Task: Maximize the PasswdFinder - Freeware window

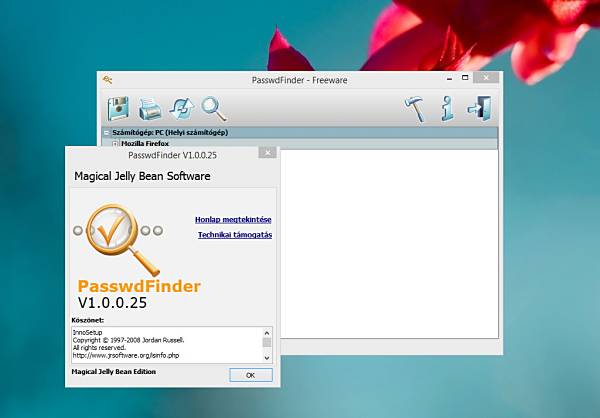Action: click(465, 78)
